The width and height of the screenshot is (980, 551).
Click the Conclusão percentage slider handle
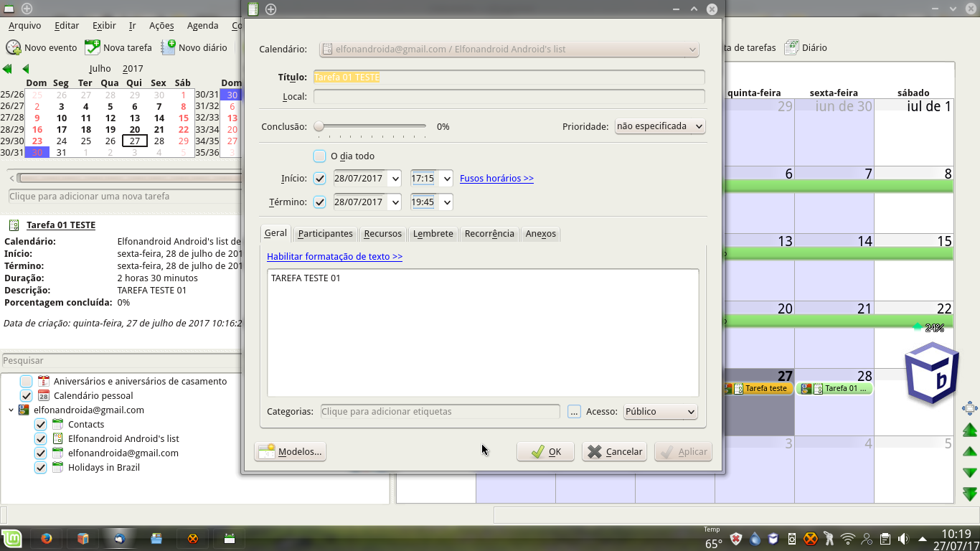pos(319,126)
